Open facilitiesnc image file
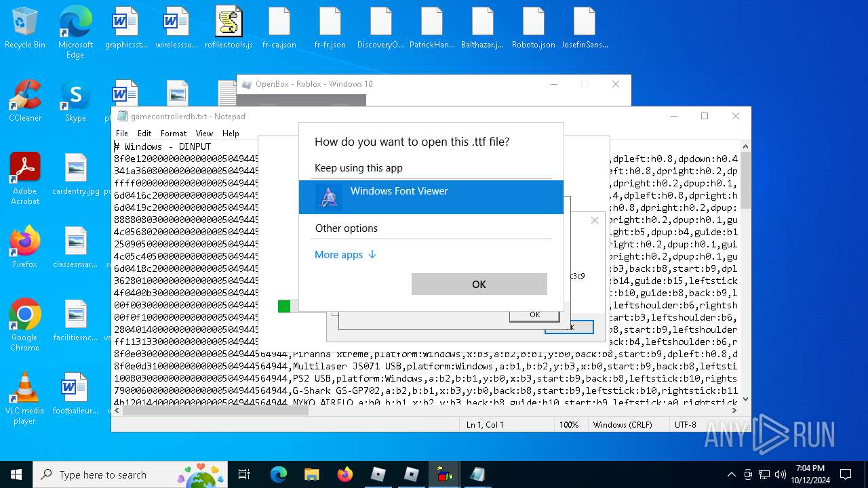The image size is (868, 488). click(x=75, y=321)
